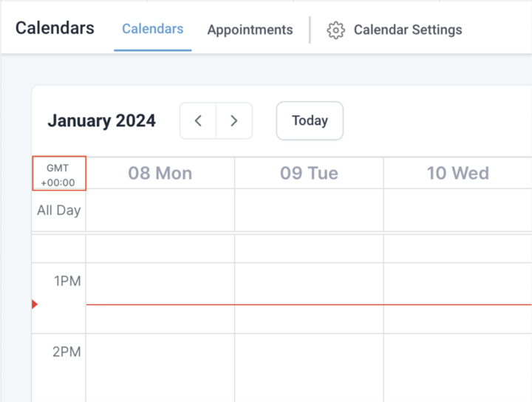Select the 10 Wed column header
This screenshot has height=402, width=532.
pos(457,173)
